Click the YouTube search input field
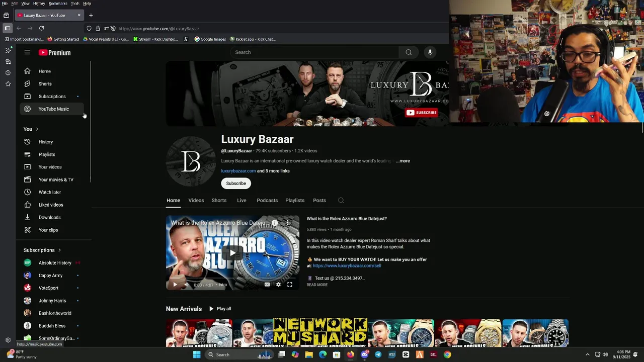 [x=315, y=52]
